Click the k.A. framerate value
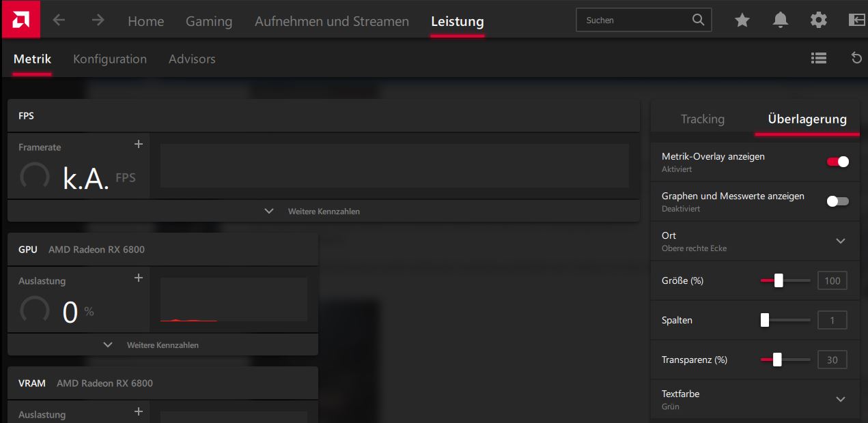The height and width of the screenshot is (423, 868). [x=86, y=178]
